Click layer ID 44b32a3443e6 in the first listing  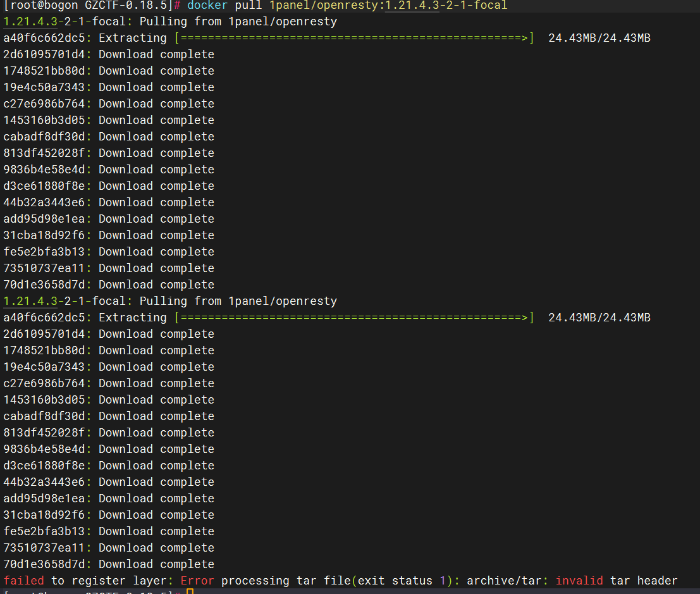[x=44, y=202]
